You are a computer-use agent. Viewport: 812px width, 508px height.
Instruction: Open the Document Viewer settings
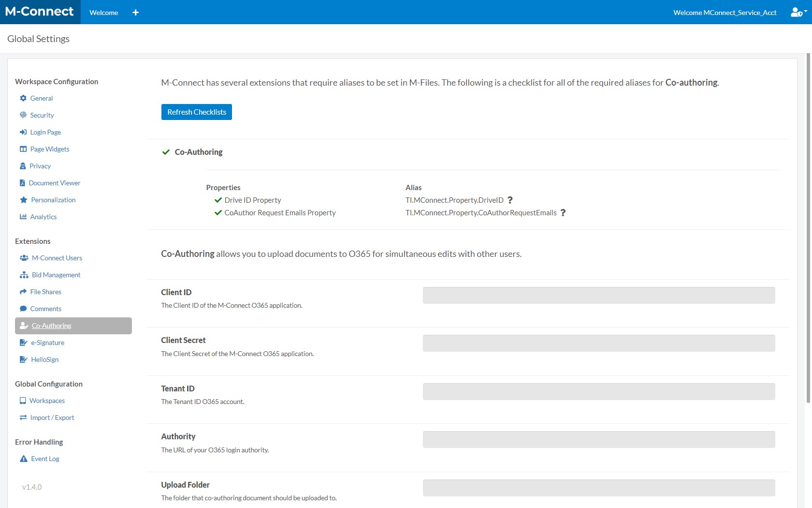click(x=55, y=182)
